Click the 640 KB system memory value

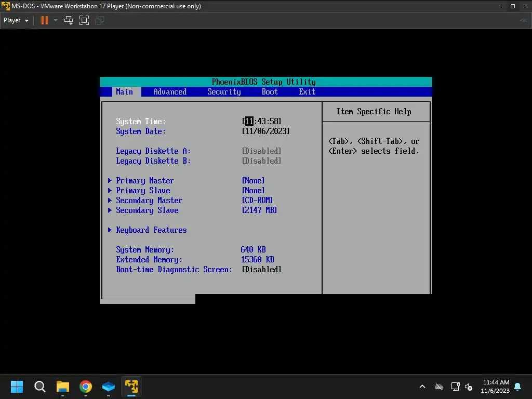pos(253,249)
